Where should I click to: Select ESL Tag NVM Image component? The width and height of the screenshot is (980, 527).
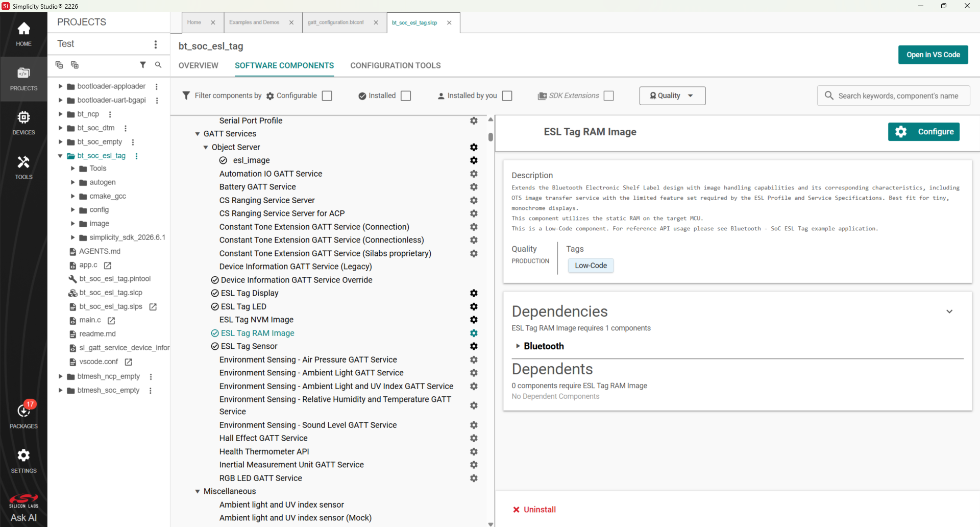256,320
